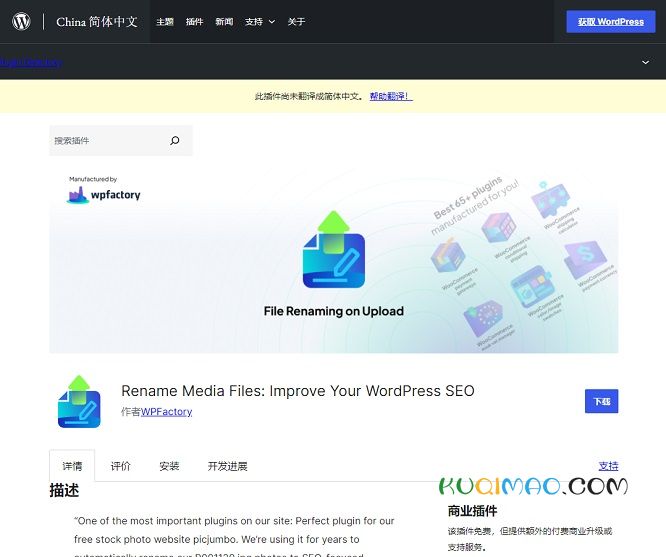This screenshot has height=557, width=666.
Task: Open the 关于 menu item
Action: coord(296,22)
